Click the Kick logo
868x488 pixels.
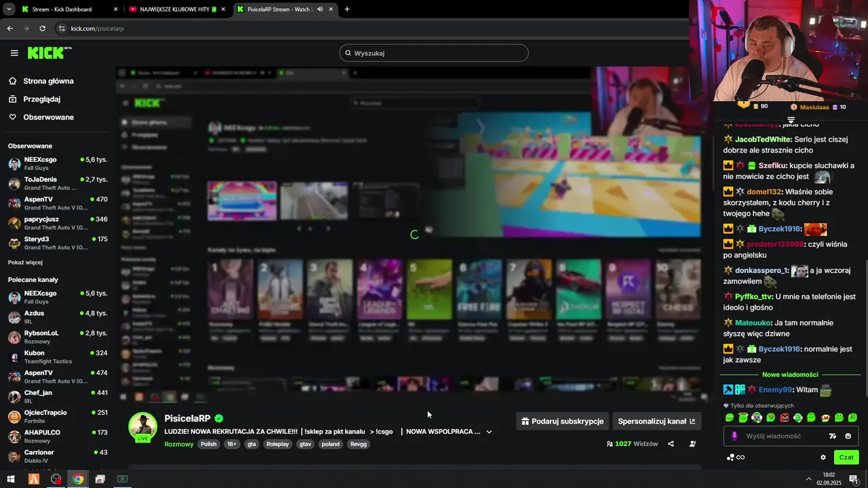tap(49, 53)
